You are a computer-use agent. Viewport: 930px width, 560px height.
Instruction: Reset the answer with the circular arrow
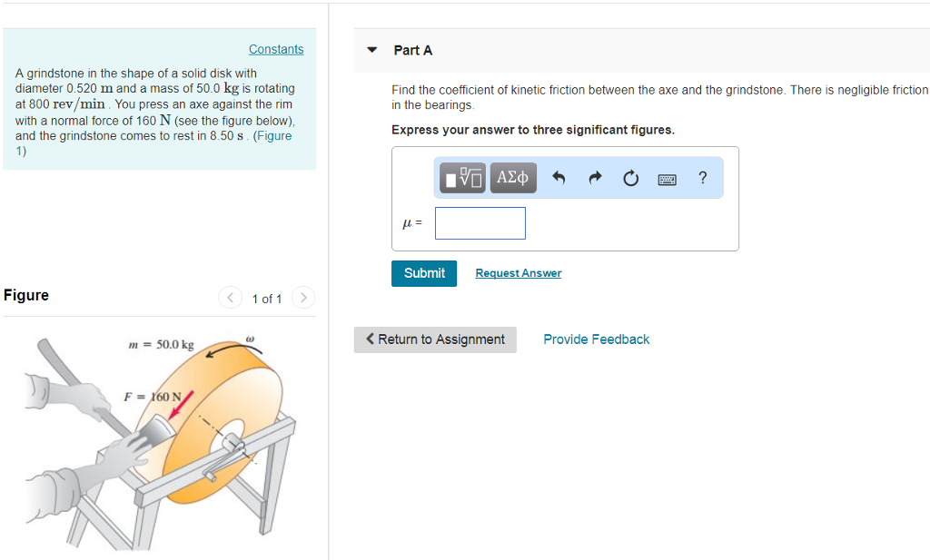(630, 178)
